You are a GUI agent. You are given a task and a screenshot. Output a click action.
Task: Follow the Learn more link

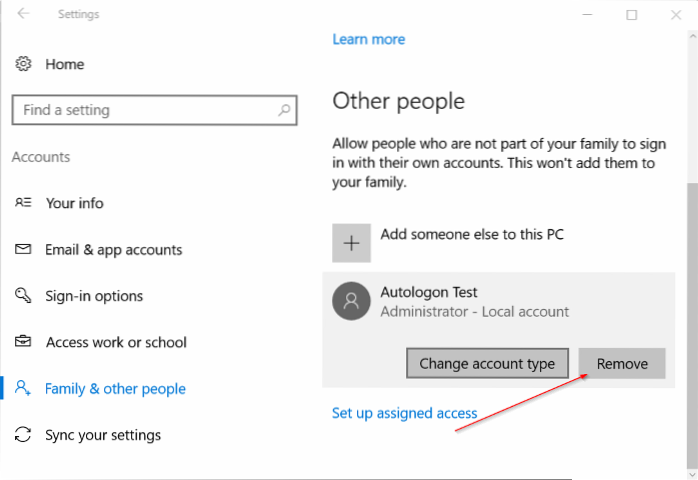(368, 39)
